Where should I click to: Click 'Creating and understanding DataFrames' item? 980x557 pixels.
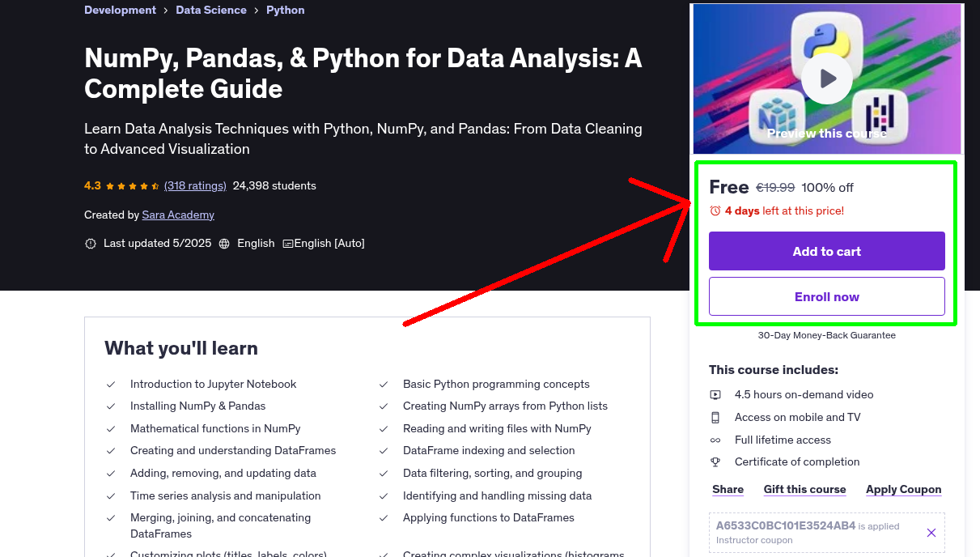click(233, 450)
